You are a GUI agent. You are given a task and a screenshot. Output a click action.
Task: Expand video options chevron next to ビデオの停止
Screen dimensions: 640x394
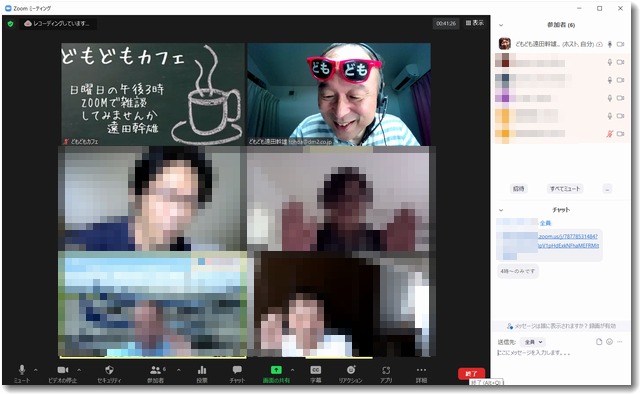click(79, 370)
